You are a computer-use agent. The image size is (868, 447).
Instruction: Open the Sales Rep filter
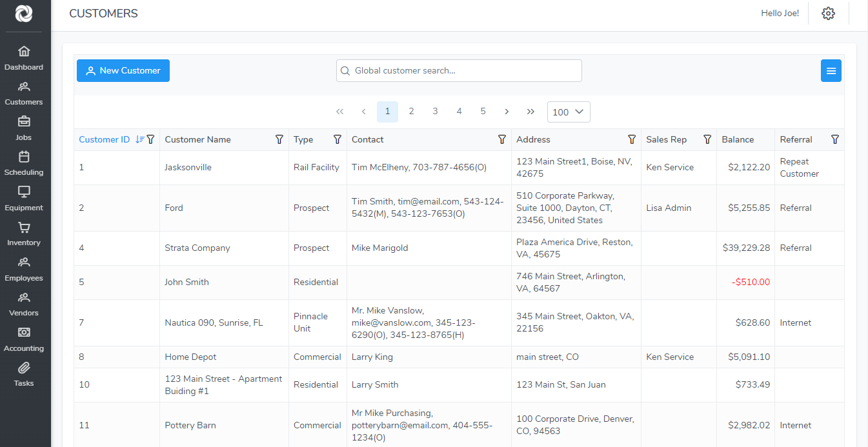(x=707, y=139)
